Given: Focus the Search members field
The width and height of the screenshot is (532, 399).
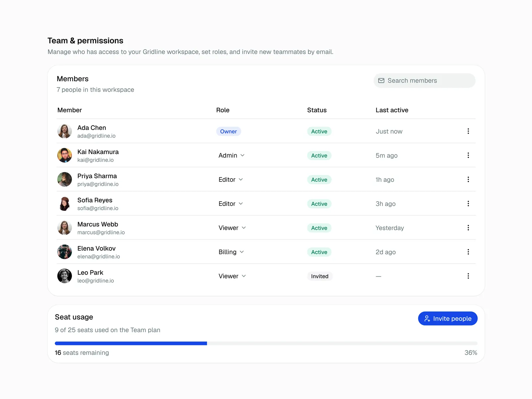Looking at the screenshot, I should (424, 80).
